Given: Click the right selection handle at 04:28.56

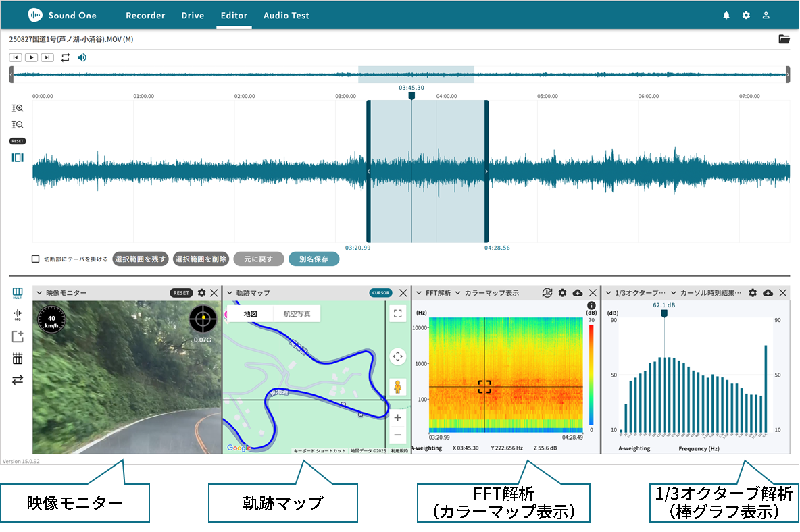Looking at the screenshot, I should [x=486, y=171].
